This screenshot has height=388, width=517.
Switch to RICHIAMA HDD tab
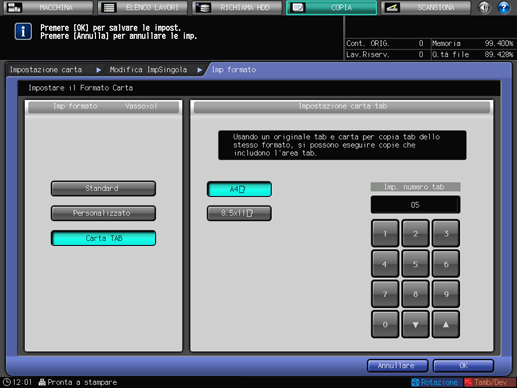(x=237, y=7)
